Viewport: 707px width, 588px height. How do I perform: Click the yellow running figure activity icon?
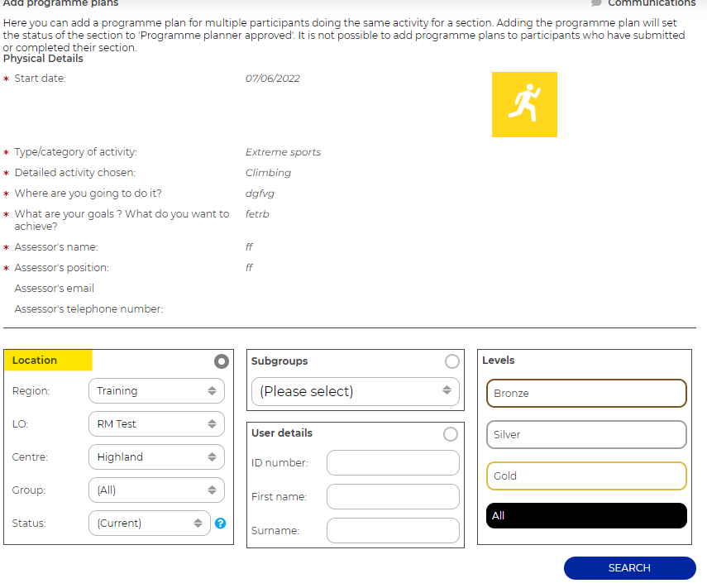[524, 104]
